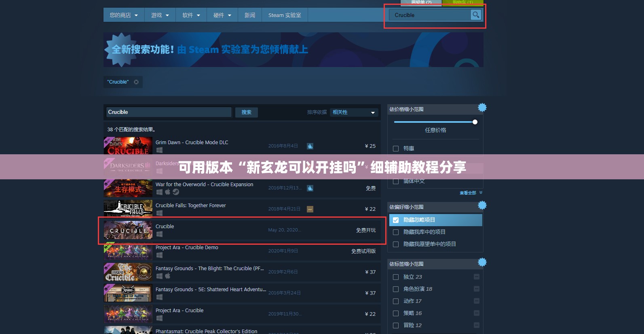The image size is (644, 334).
Task: Tick the 独立 tag checkbox
Action: (x=396, y=277)
